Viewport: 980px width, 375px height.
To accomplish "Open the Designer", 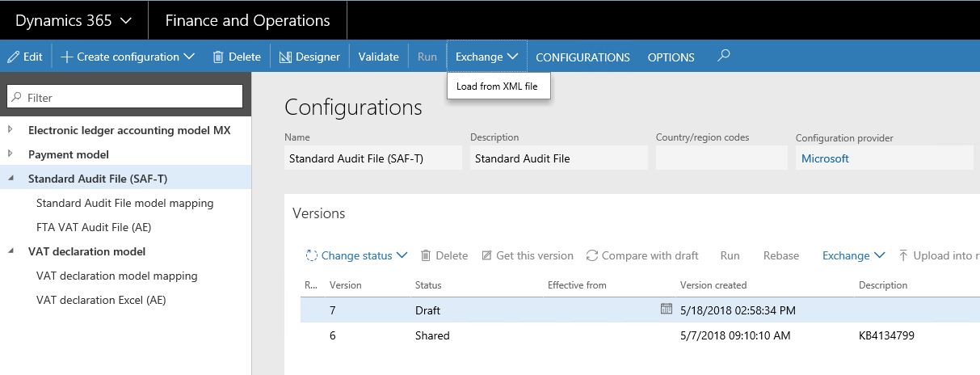I will coord(310,57).
